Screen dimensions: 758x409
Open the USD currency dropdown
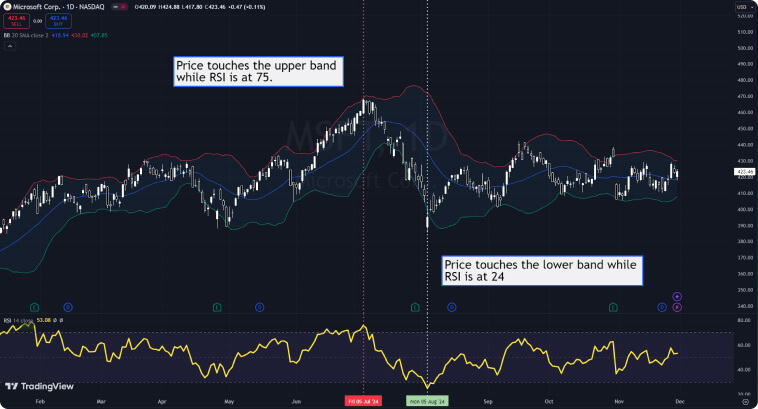point(744,7)
